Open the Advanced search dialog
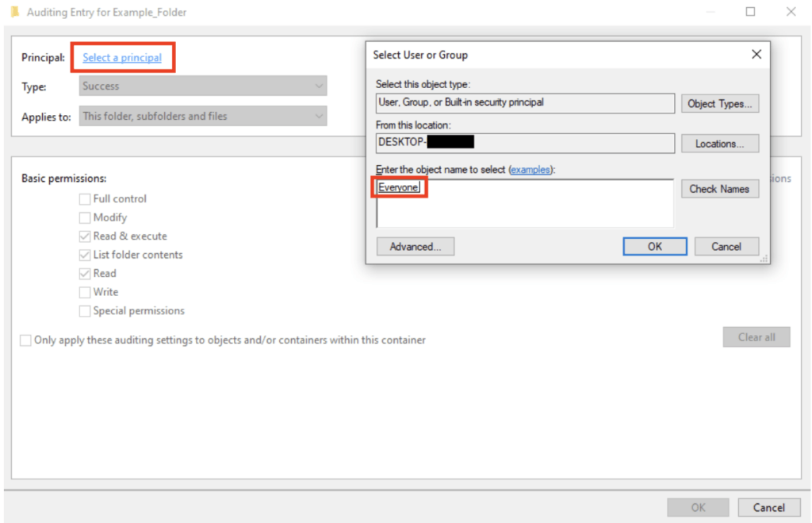812x523 pixels. point(415,246)
